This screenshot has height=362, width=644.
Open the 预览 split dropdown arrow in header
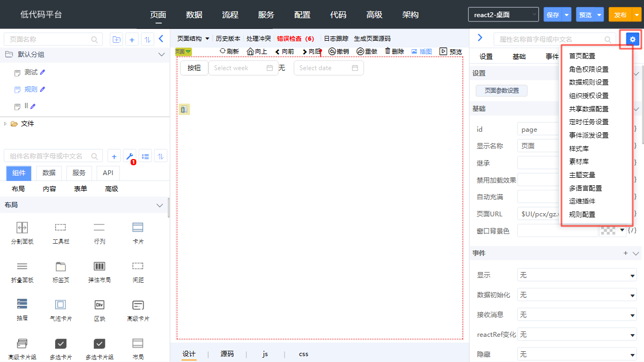tap(599, 14)
